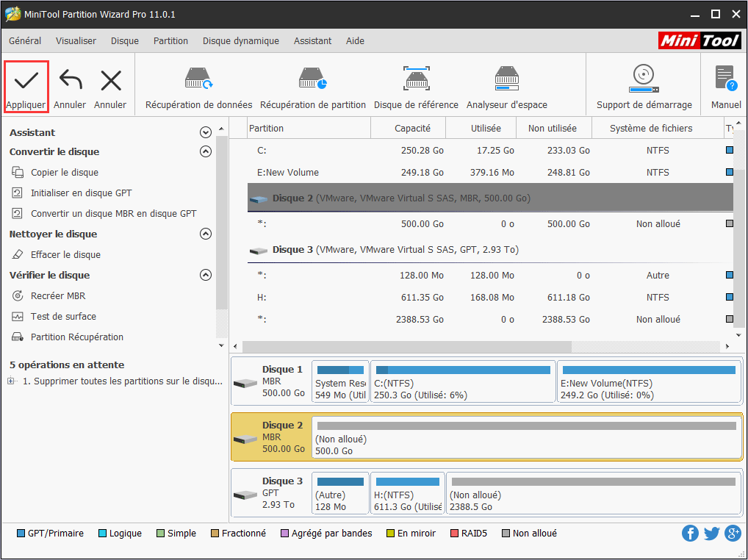Select (Autre) 128 Mo block on Disque 3
Screen dimensions: 748x560
tap(340, 493)
